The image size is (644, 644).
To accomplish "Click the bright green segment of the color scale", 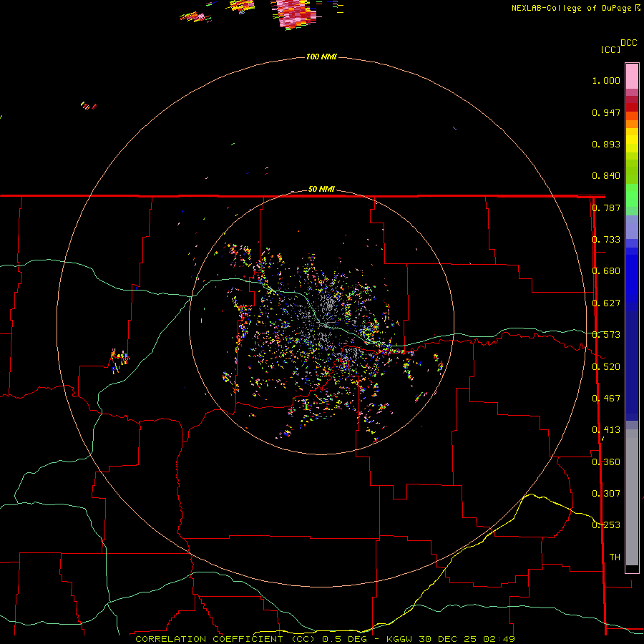I will click(x=632, y=196).
